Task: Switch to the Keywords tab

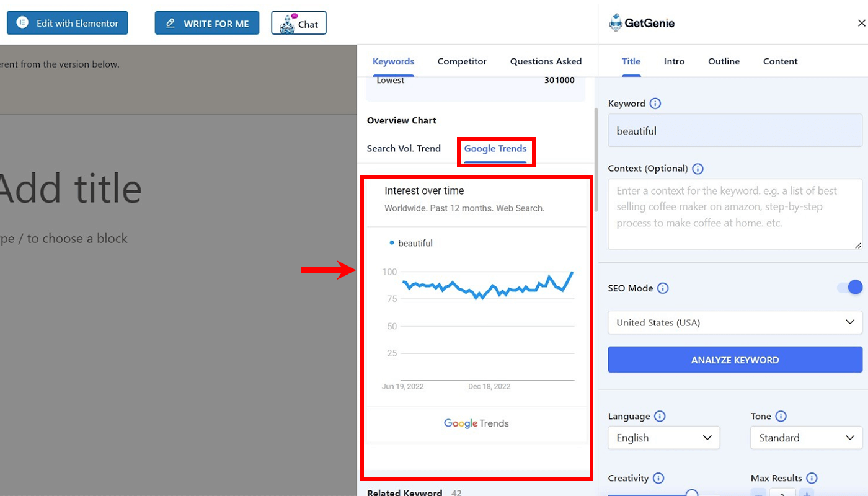Action: [x=393, y=61]
